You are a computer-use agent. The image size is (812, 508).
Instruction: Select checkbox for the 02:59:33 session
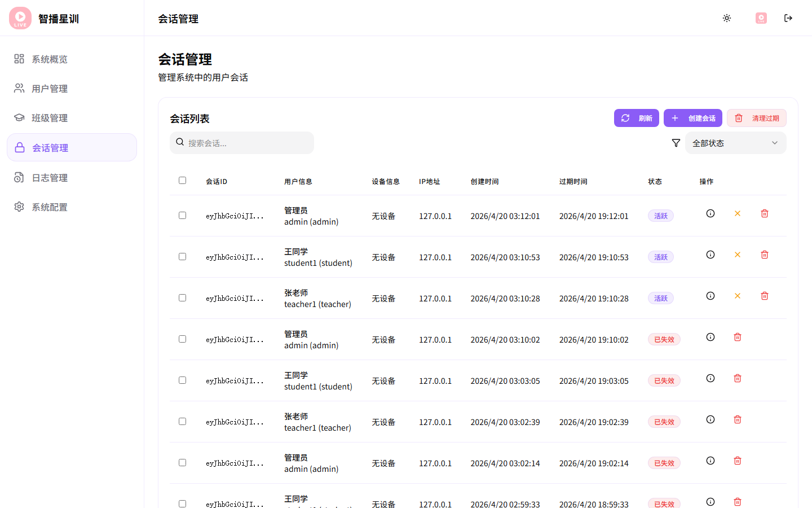182,503
